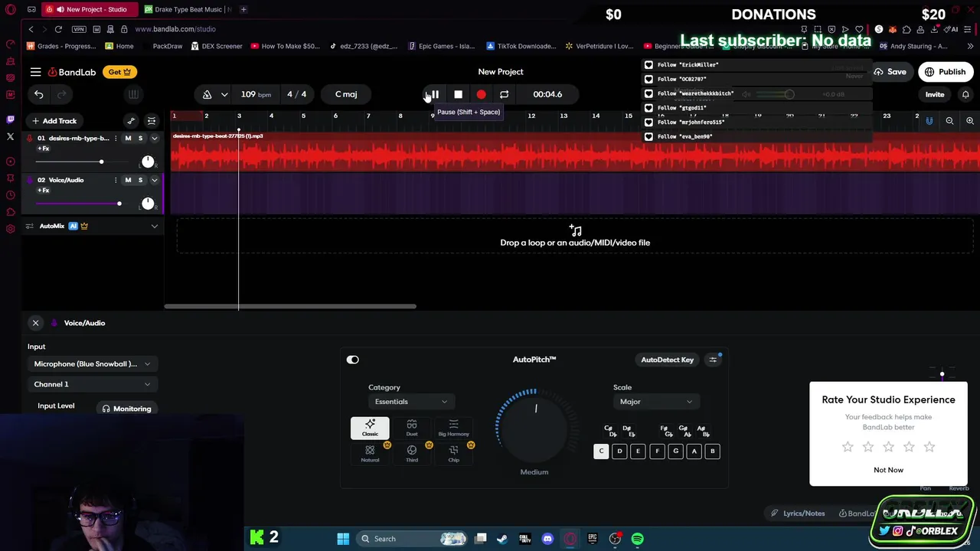Open Lyrics/Notes panel
Viewport: 980px width, 551px height.
tap(798, 514)
